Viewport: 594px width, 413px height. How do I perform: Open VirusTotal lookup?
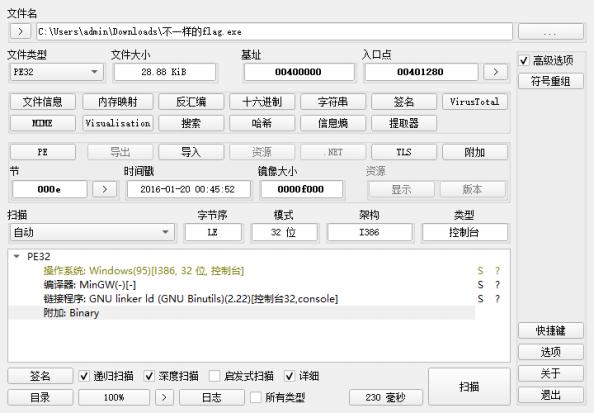tap(475, 102)
